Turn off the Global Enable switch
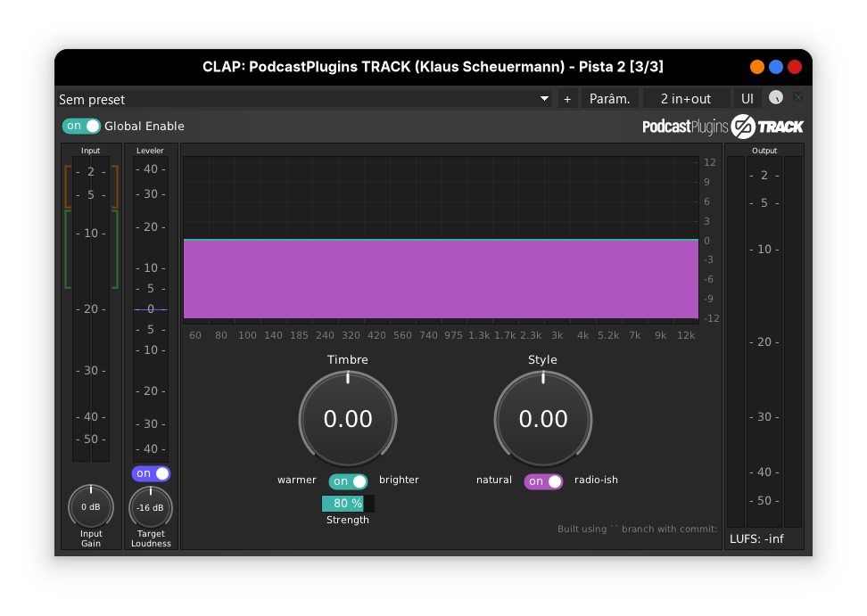 click(81, 127)
